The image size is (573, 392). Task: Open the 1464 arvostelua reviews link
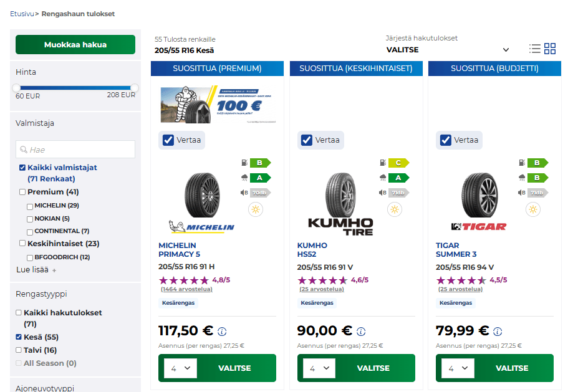coord(186,289)
